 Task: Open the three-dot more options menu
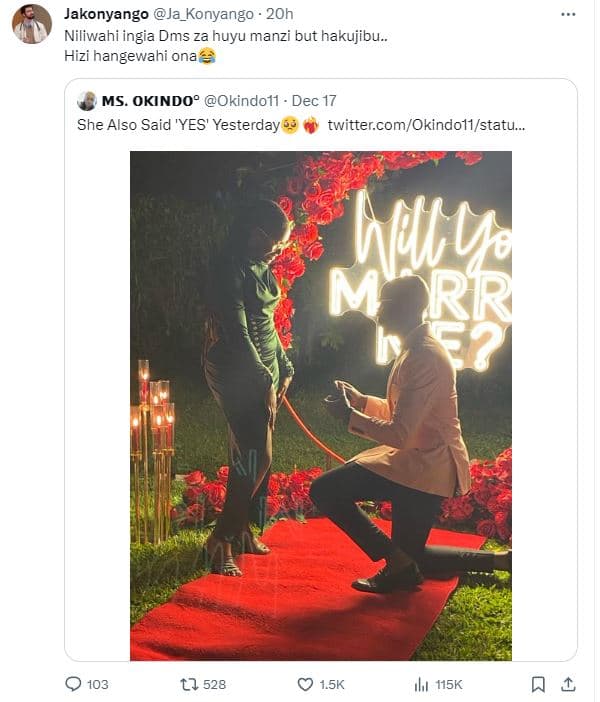point(568,15)
